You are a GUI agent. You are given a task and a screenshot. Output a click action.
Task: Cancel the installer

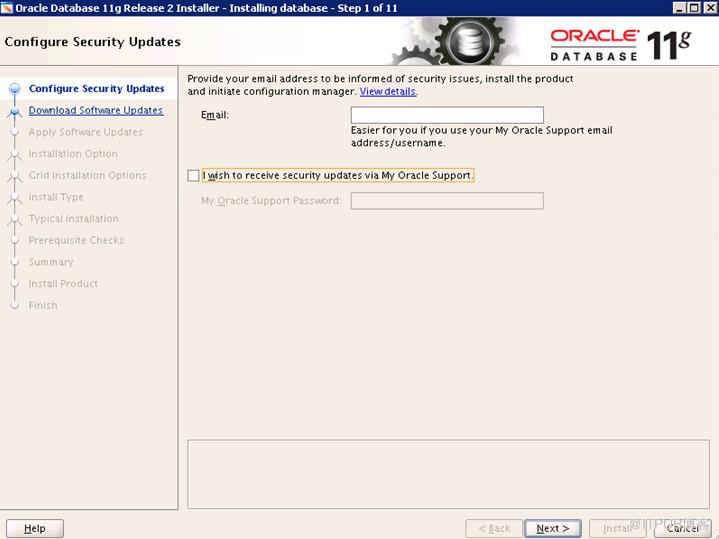pos(683,528)
